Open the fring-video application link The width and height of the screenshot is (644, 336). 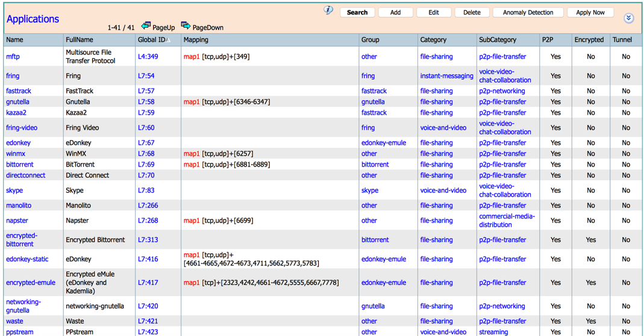(22, 128)
